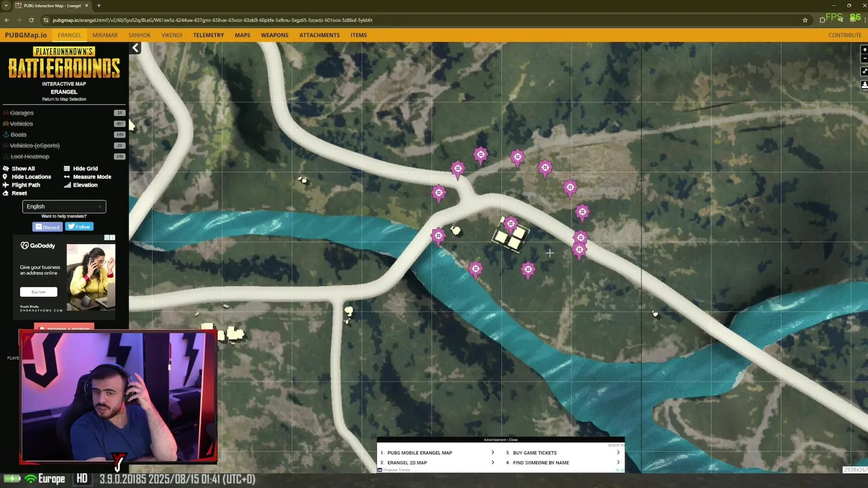This screenshot has height=488, width=868.
Task: Click the map marker on the white buildings
Action: (x=511, y=224)
